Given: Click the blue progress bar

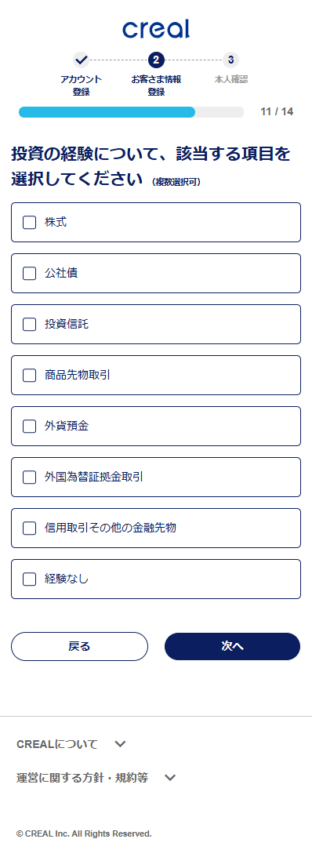Looking at the screenshot, I should pyautogui.click(x=107, y=112).
